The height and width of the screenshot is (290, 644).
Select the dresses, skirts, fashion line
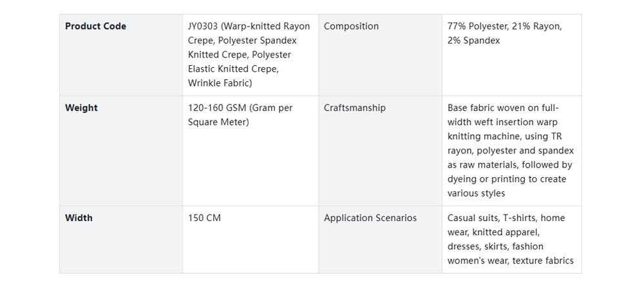pyautogui.click(x=495, y=247)
